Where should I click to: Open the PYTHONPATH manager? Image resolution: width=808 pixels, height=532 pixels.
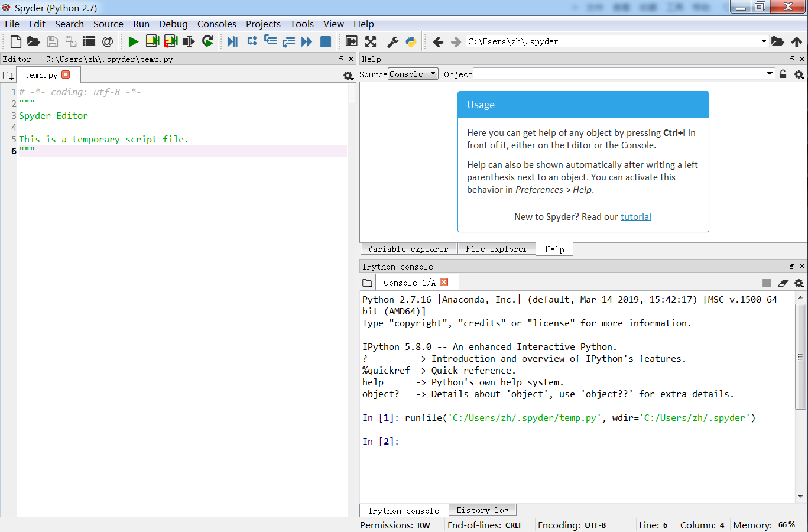411,41
